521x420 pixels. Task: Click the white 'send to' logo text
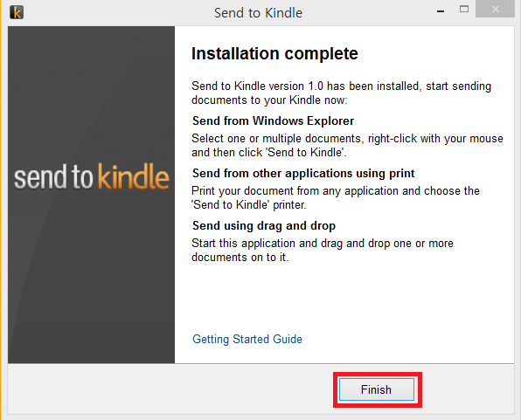click(x=53, y=177)
